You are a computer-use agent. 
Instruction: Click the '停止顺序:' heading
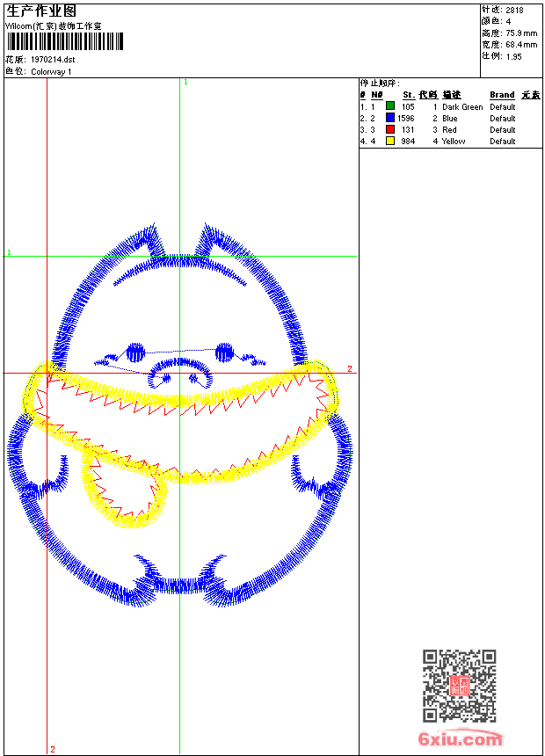coord(380,84)
